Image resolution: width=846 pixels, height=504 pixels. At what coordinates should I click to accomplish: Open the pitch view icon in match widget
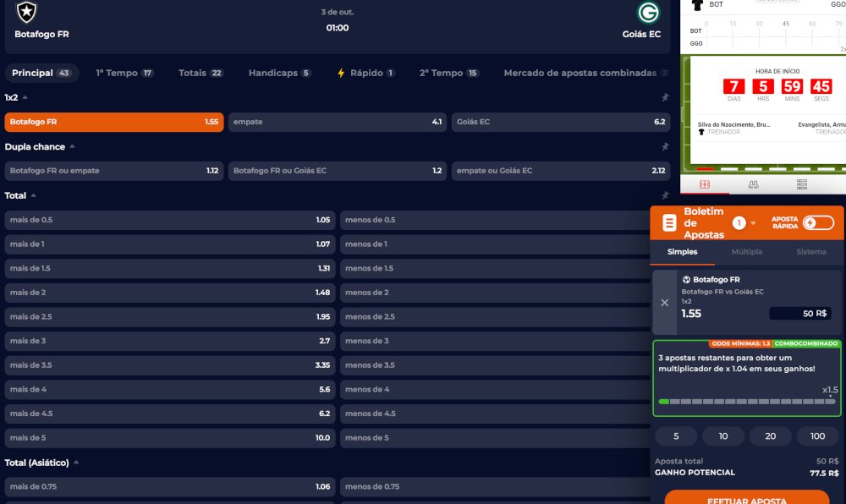(x=704, y=184)
